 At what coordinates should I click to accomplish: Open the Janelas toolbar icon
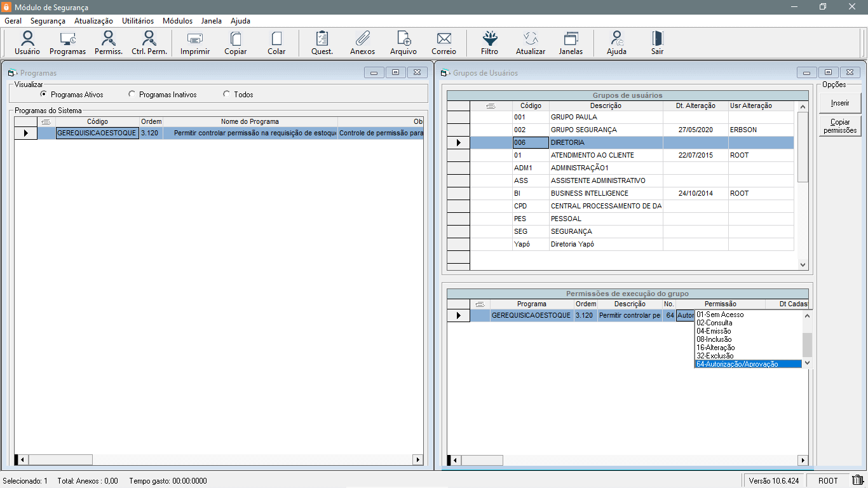pos(571,43)
